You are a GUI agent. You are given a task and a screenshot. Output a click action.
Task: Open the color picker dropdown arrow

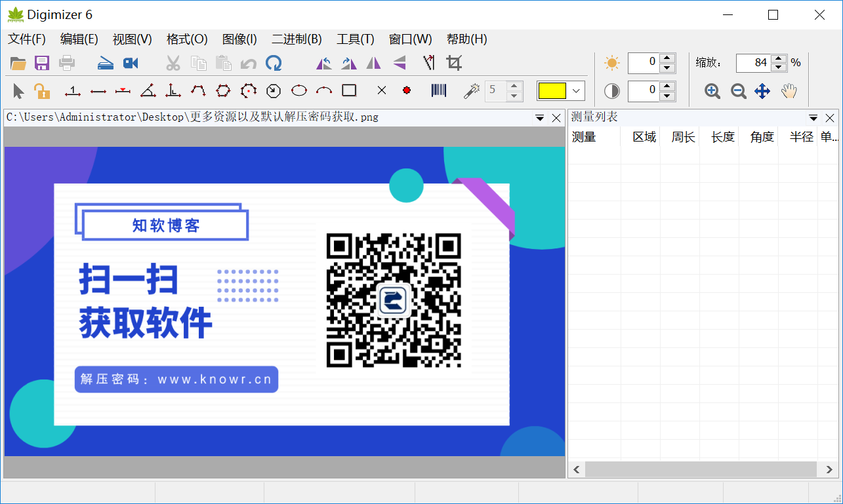[x=577, y=91]
